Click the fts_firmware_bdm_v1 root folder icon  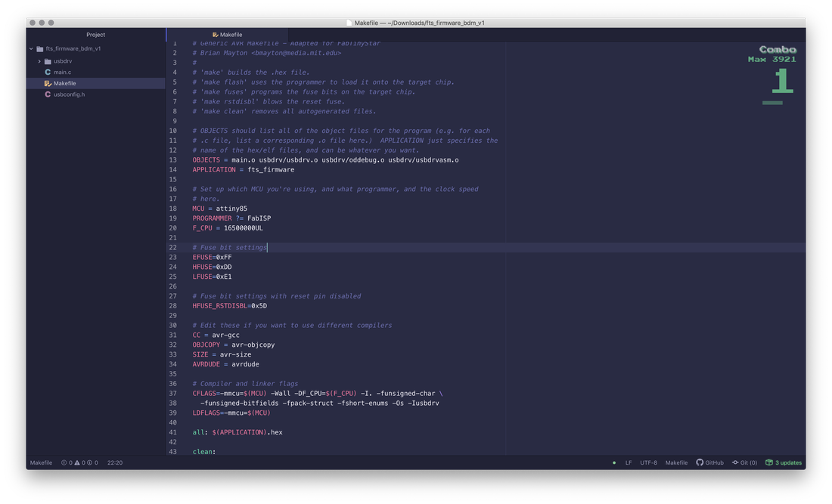pyautogui.click(x=40, y=49)
